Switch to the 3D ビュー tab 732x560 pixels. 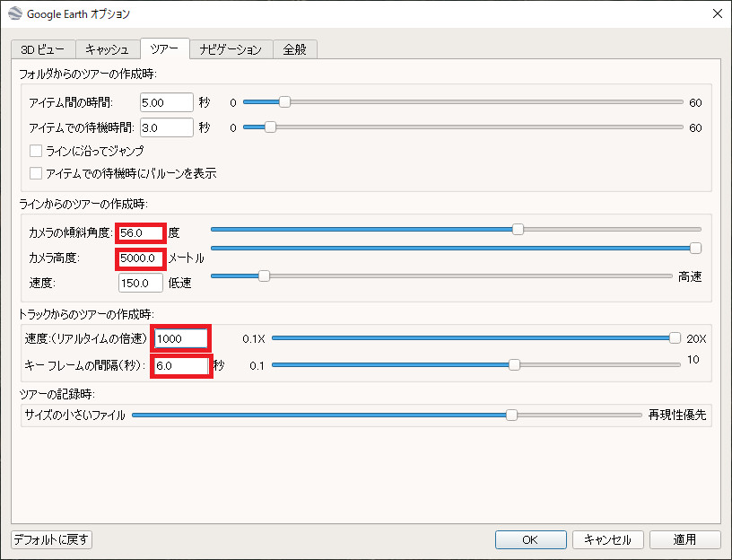43,49
